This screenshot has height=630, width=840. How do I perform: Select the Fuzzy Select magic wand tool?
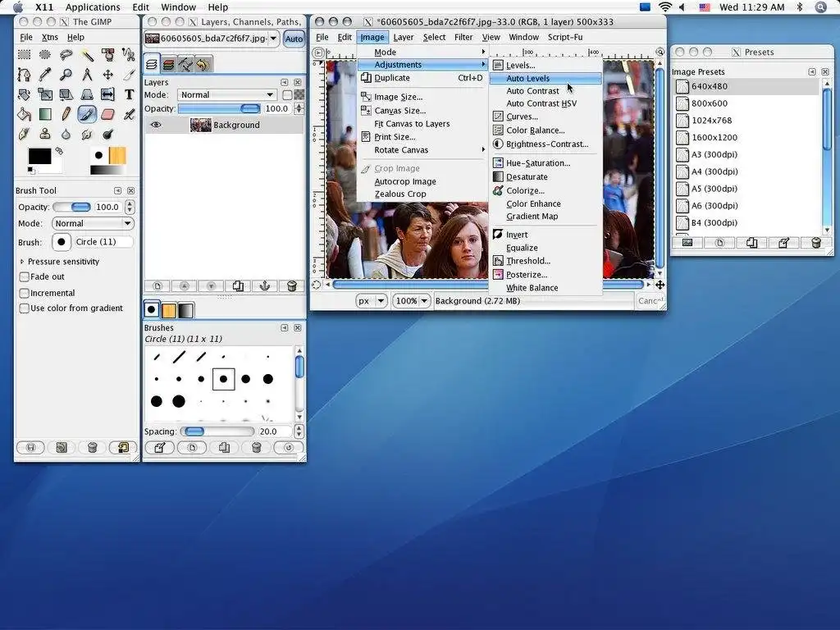pyautogui.click(x=87, y=55)
